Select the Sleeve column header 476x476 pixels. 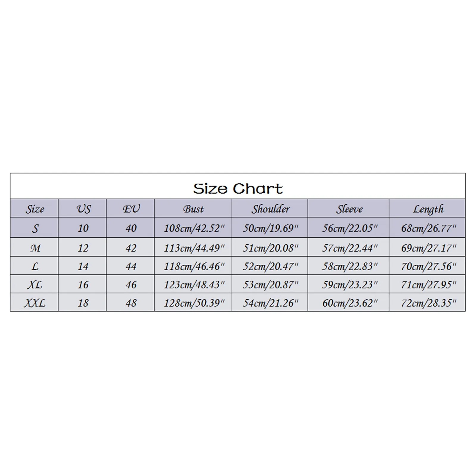(349, 209)
